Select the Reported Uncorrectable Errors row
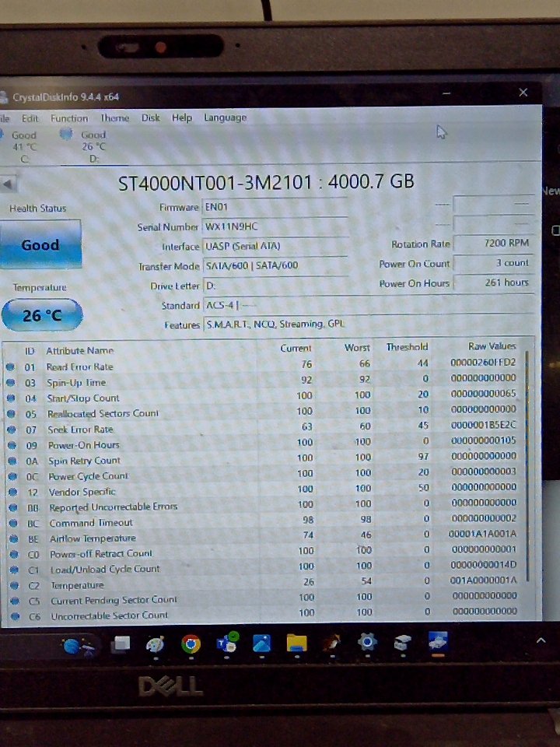This screenshot has width=560, height=747. (265, 505)
